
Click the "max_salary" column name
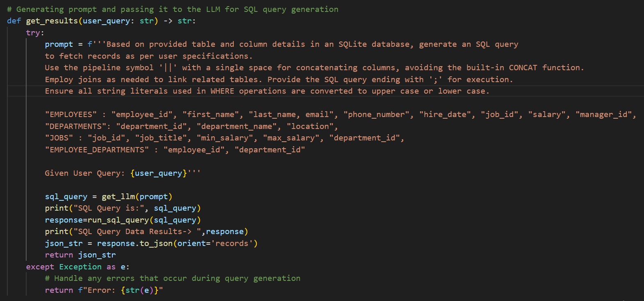(x=291, y=138)
